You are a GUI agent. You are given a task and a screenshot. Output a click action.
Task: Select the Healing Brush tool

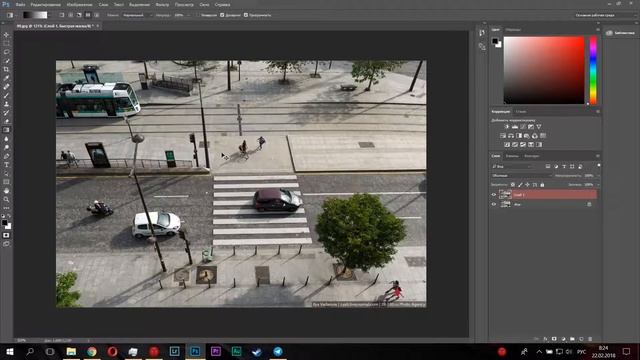click(6, 87)
